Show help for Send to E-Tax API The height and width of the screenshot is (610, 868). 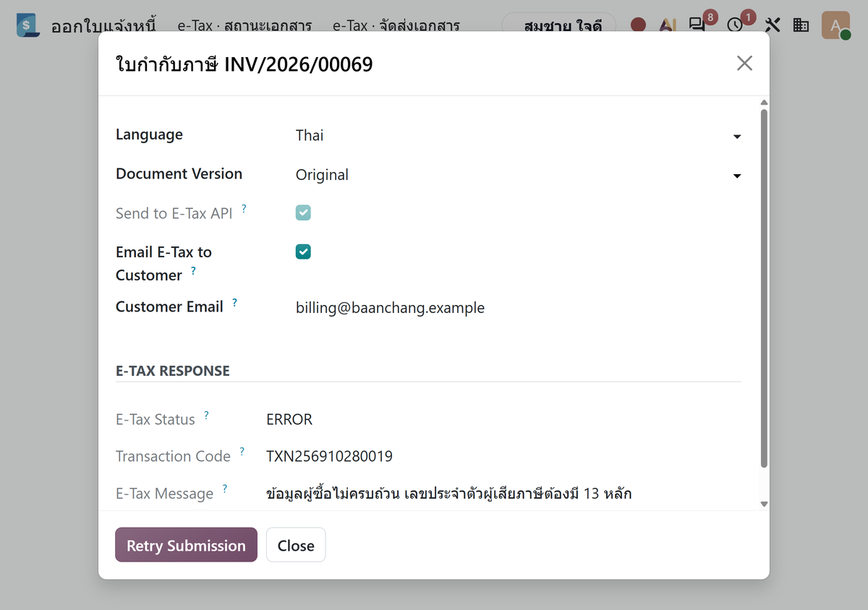[244, 208]
